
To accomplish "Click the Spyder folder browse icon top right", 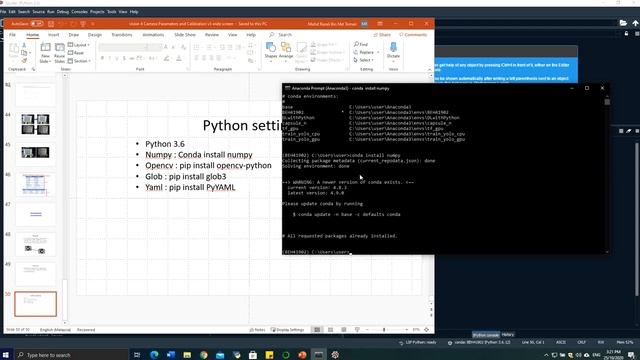I will [x=623, y=23].
